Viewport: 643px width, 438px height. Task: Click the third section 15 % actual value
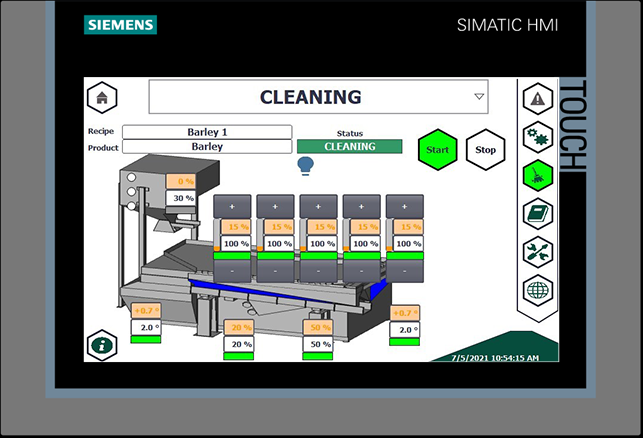[x=322, y=227]
